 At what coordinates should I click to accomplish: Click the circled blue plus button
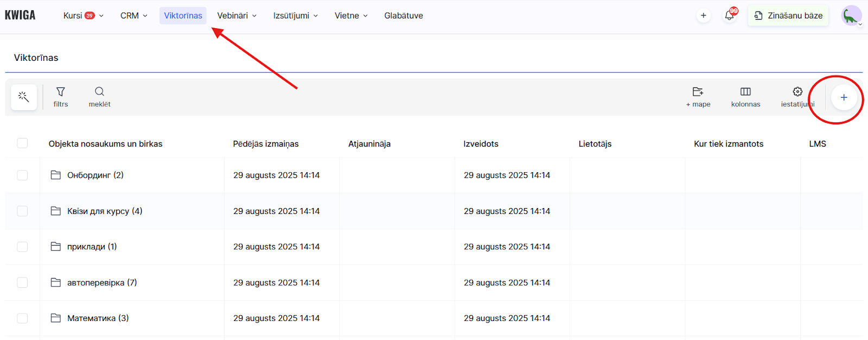pyautogui.click(x=844, y=98)
